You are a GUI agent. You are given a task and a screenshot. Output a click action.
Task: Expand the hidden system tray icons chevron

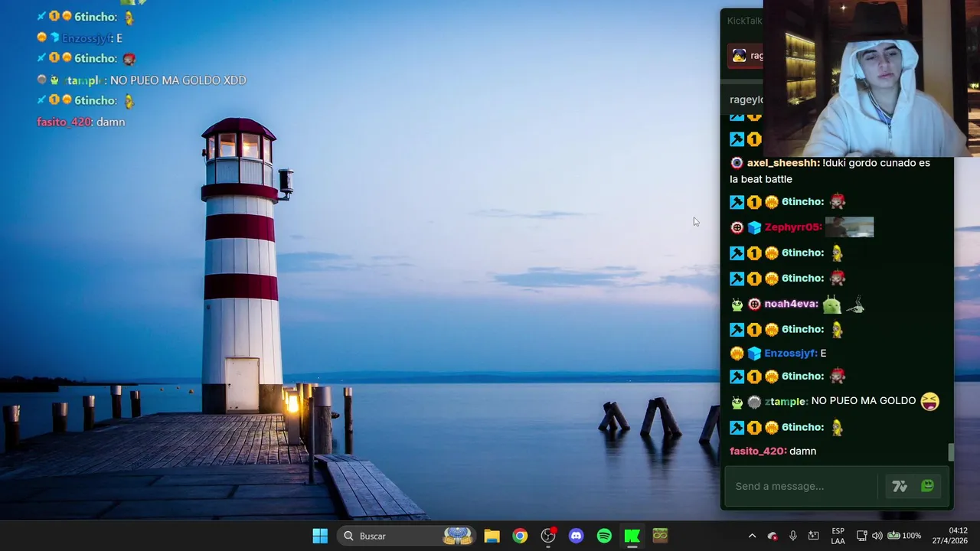[752, 536]
